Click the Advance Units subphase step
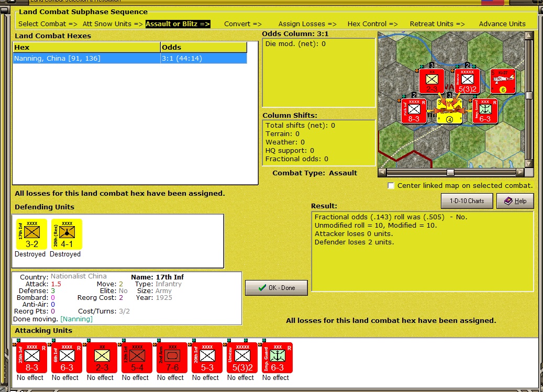This screenshot has width=543, height=392. click(502, 24)
